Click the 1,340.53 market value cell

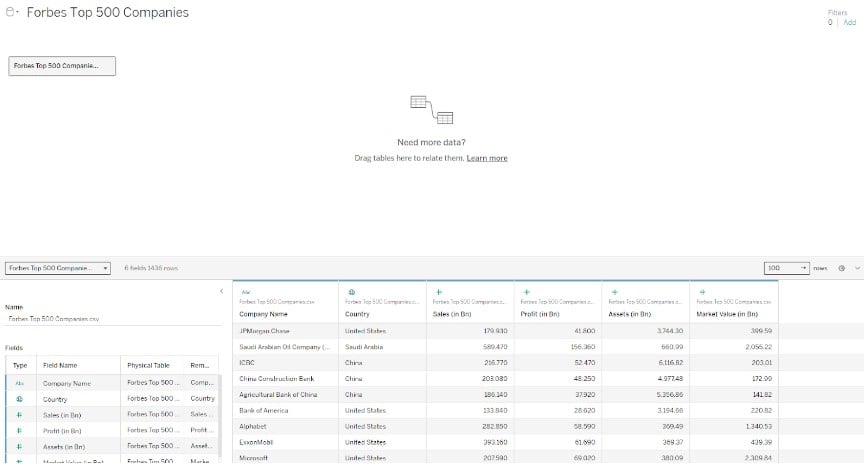[x=734, y=426]
